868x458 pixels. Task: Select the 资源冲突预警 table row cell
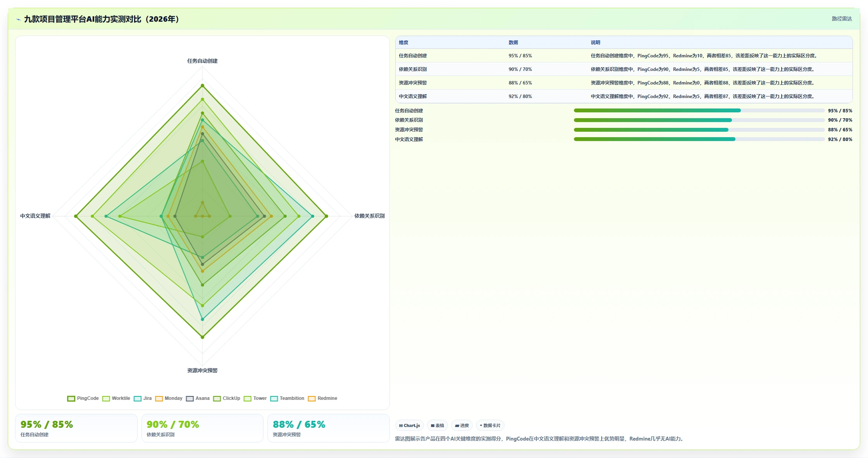[x=413, y=83]
